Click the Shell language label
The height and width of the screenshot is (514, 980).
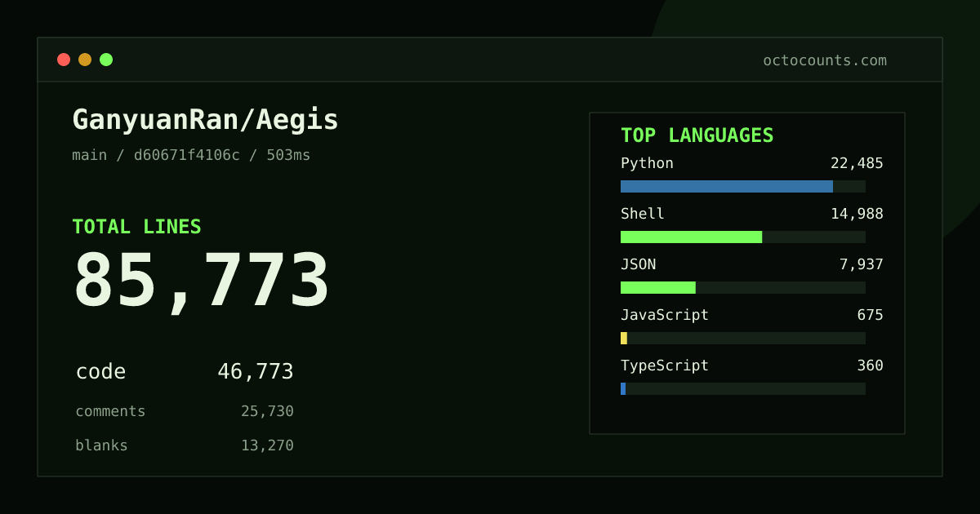point(643,214)
